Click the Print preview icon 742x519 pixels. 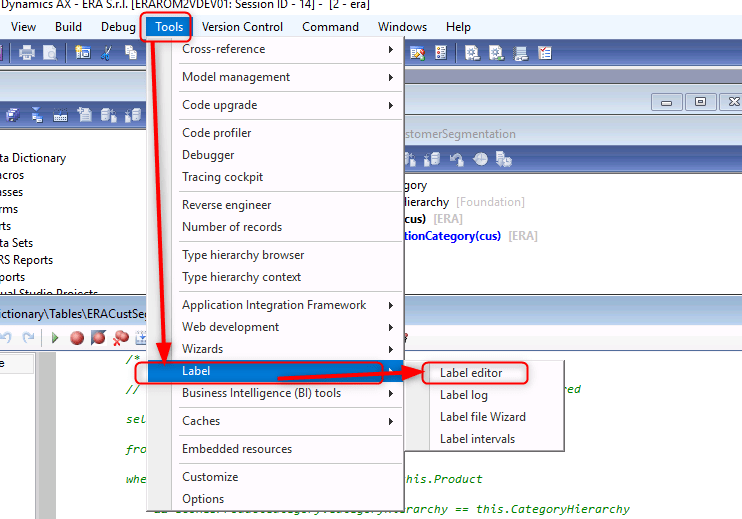[x=49, y=53]
